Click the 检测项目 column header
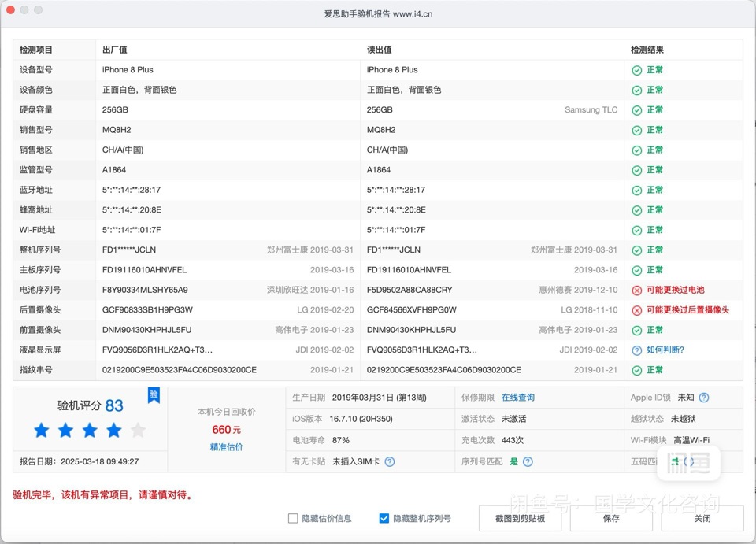 pos(36,50)
